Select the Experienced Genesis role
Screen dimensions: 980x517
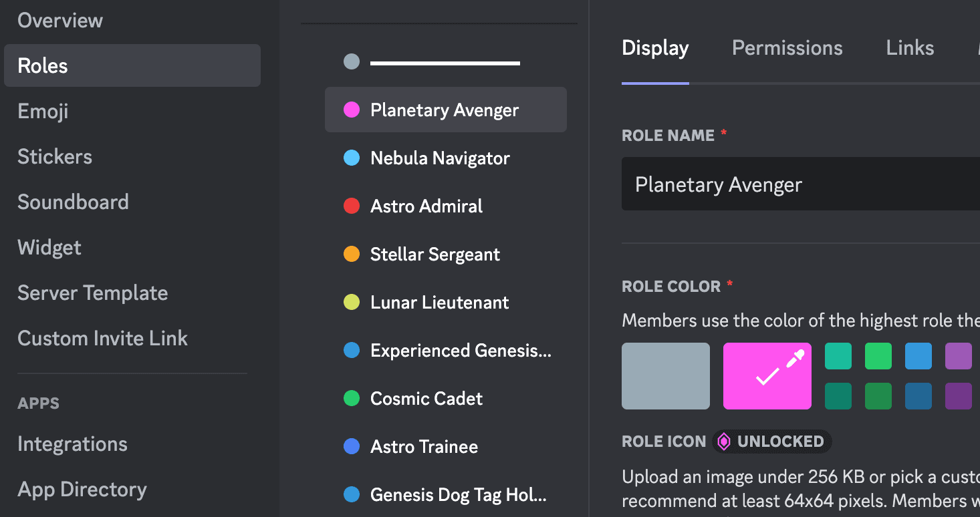(x=446, y=350)
